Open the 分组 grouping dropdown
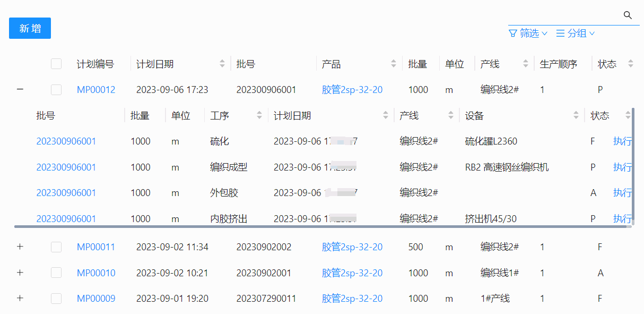 pyautogui.click(x=576, y=33)
